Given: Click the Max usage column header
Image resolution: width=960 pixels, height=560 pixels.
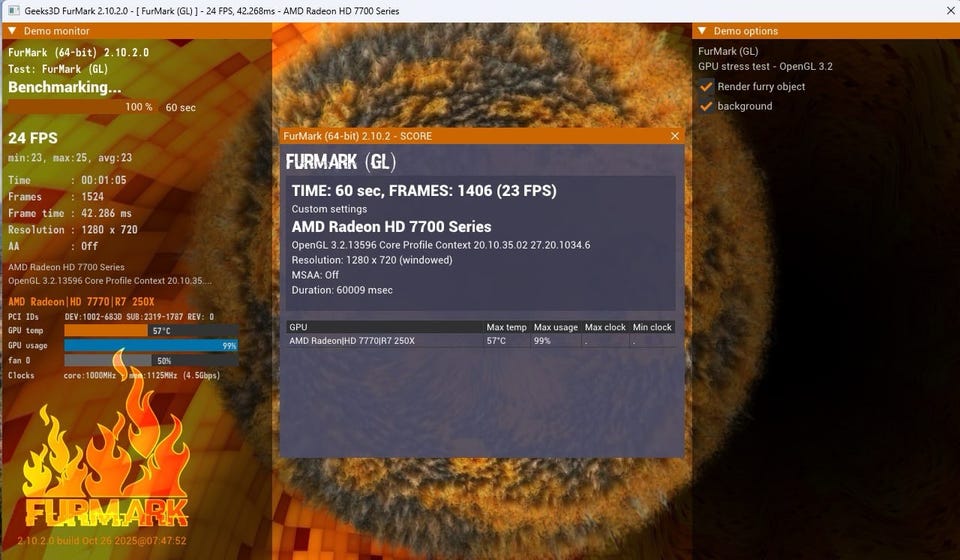Looking at the screenshot, I should [x=556, y=327].
